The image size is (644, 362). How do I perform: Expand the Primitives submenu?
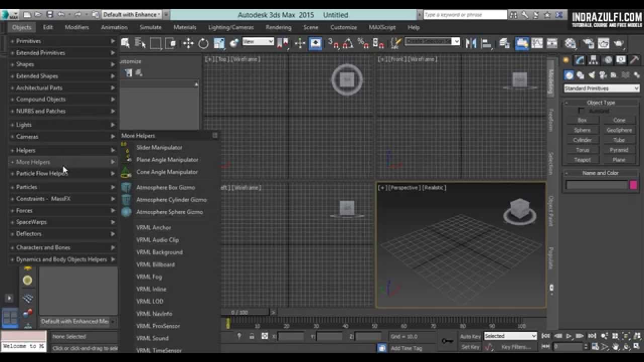coord(63,41)
